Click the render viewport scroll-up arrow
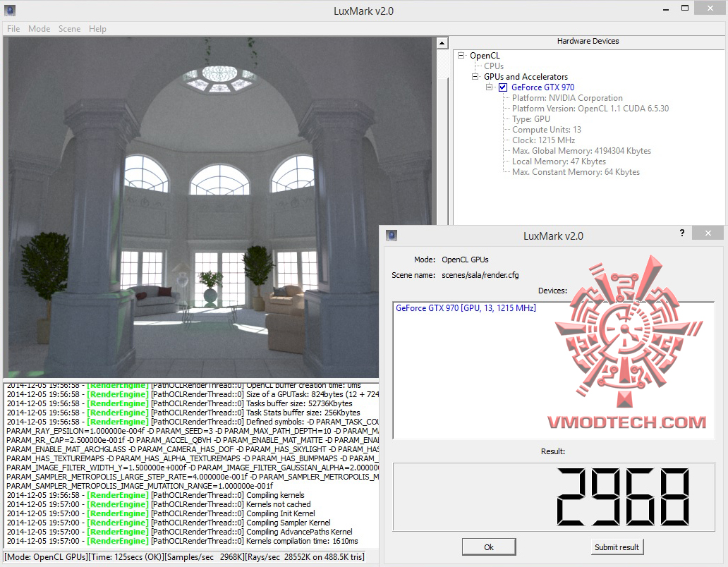 click(442, 43)
